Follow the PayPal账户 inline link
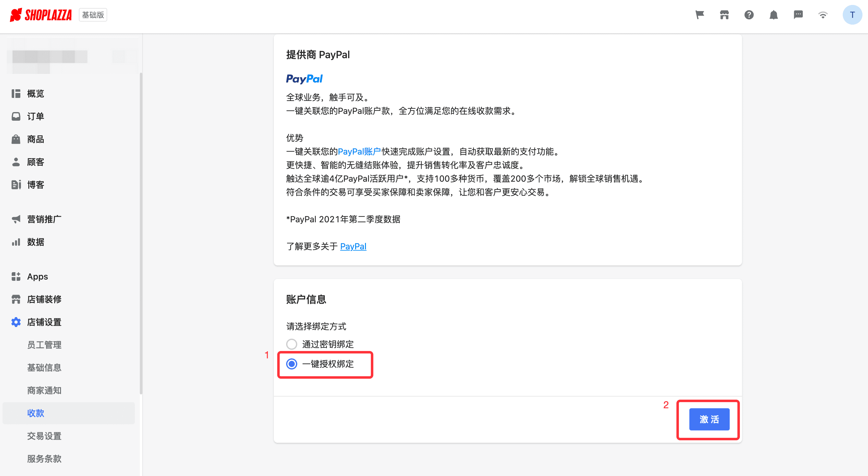The image size is (868, 476). coord(359,151)
